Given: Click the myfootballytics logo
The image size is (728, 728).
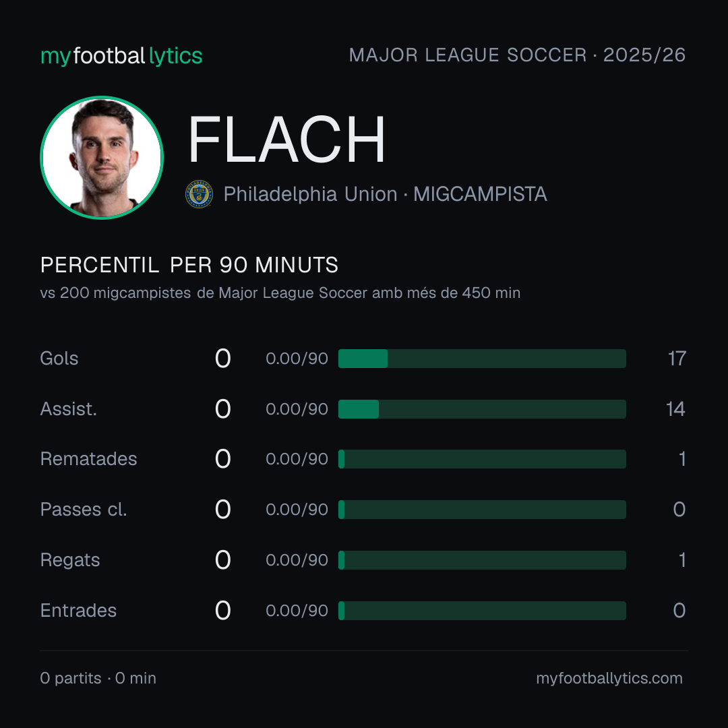Looking at the screenshot, I should (x=121, y=56).
